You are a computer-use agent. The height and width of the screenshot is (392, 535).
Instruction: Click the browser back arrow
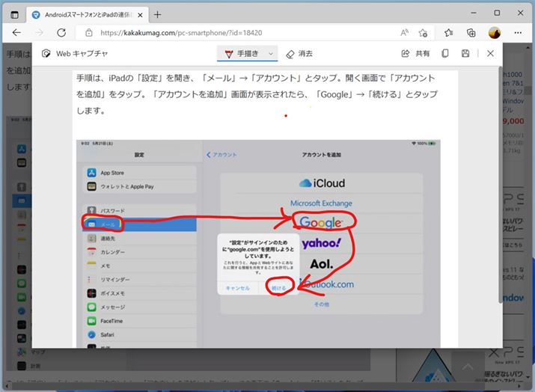pyautogui.click(x=16, y=33)
